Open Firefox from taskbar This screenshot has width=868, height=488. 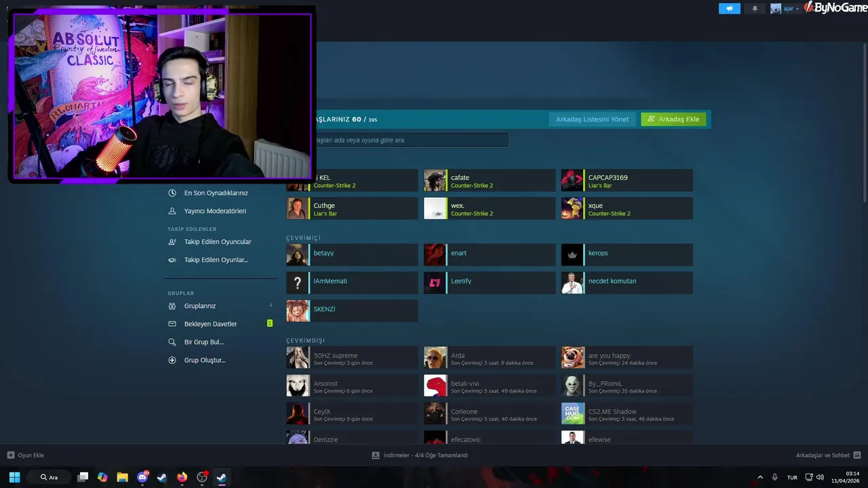click(182, 477)
